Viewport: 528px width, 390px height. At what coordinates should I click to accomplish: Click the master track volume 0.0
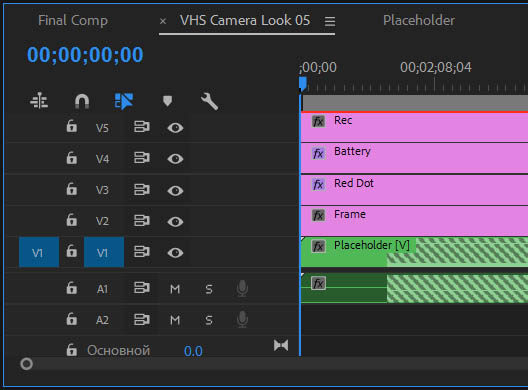pos(193,351)
